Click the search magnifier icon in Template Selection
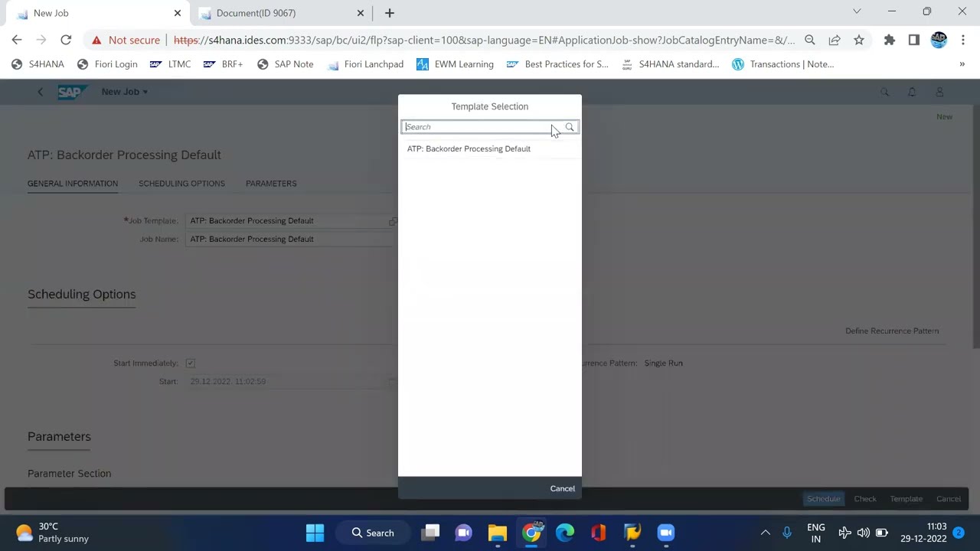 pyautogui.click(x=570, y=127)
